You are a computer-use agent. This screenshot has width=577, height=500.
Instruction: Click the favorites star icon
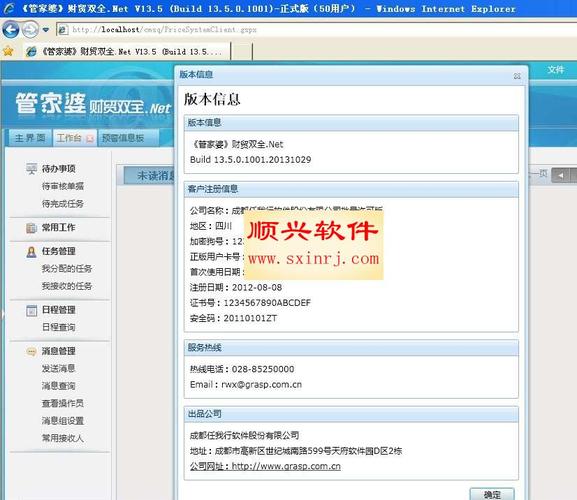point(8,51)
